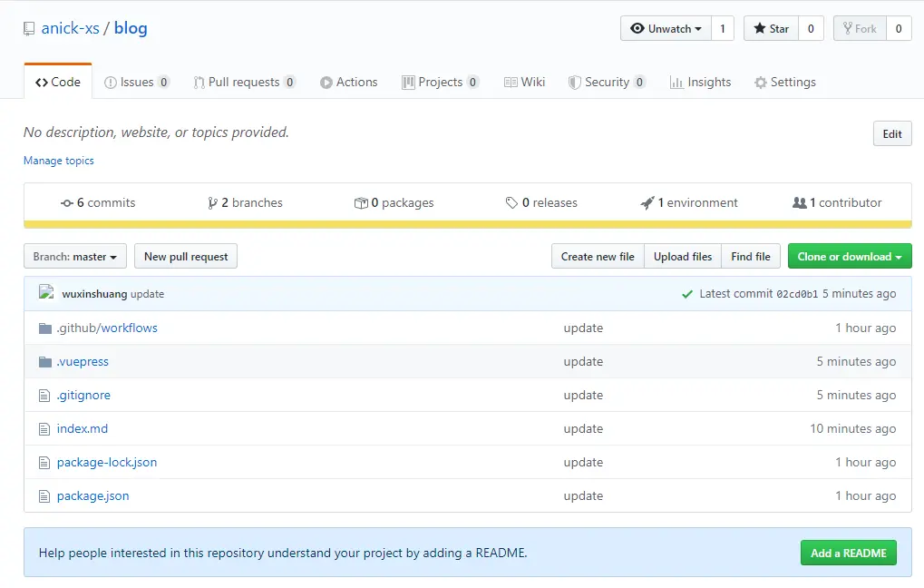Click the update message in index.md row

tap(583, 429)
